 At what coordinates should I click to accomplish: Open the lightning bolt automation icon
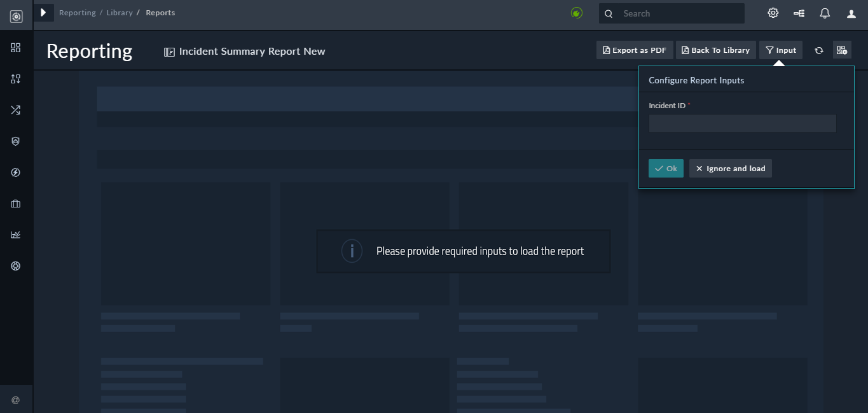16,172
